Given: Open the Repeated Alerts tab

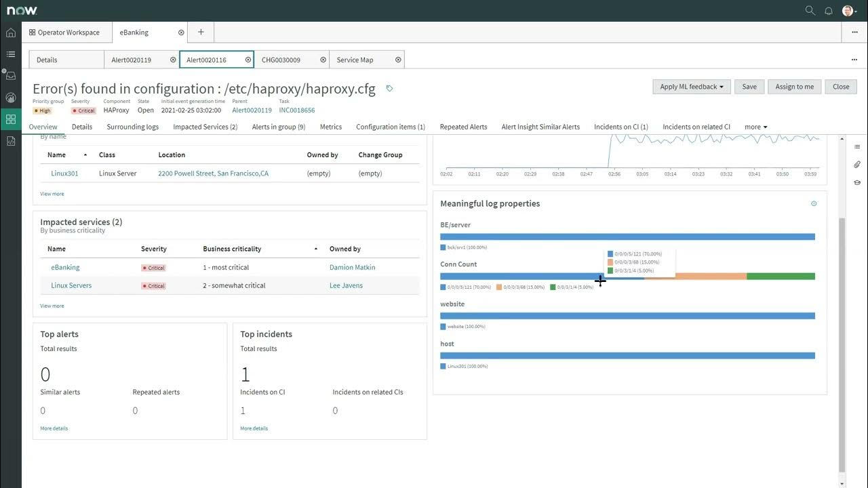Looking at the screenshot, I should (x=463, y=127).
